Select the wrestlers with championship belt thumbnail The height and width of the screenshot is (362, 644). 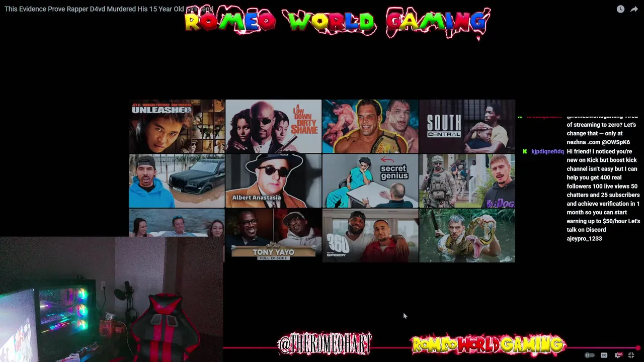click(x=370, y=126)
